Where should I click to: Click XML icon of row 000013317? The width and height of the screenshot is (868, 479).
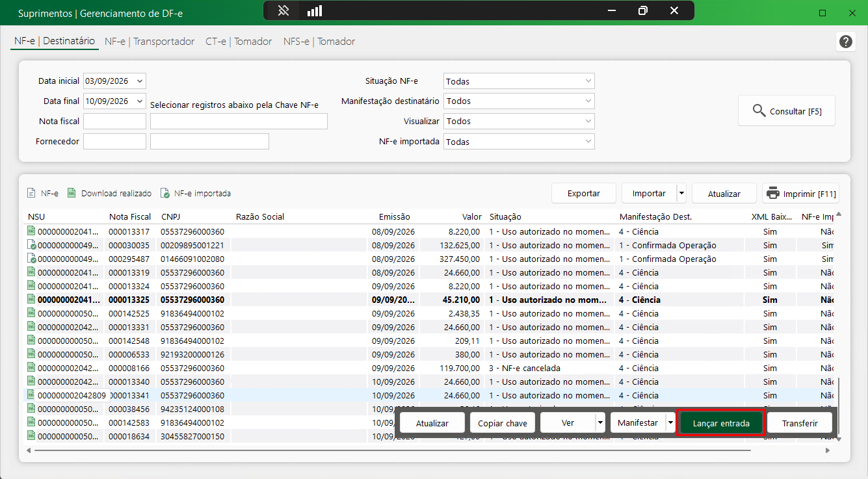pos(31,231)
